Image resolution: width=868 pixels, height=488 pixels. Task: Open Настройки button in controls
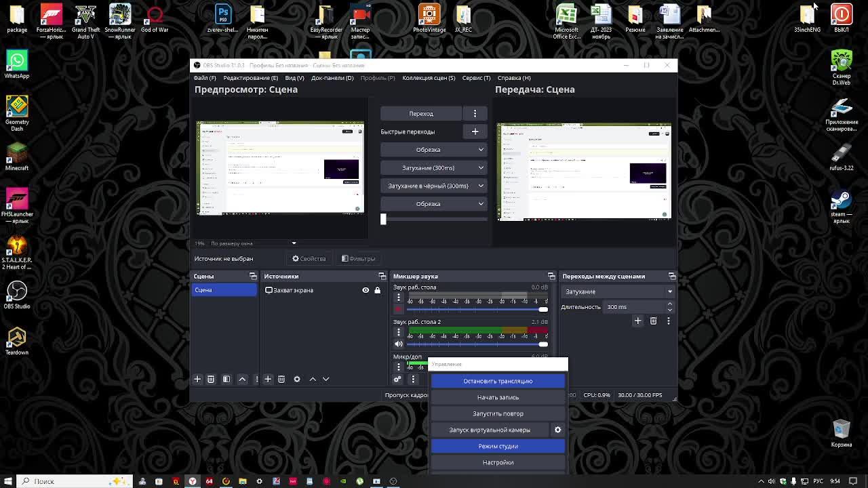(498, 462)
